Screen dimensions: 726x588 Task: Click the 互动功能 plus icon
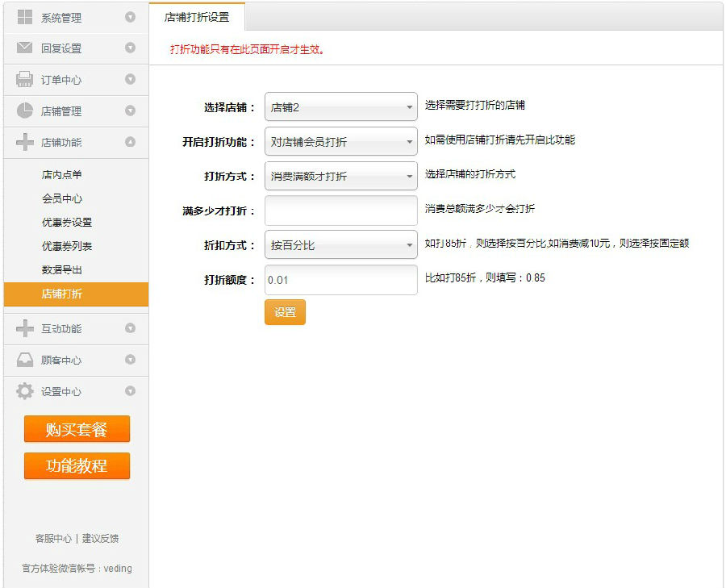tap(24, 328)
